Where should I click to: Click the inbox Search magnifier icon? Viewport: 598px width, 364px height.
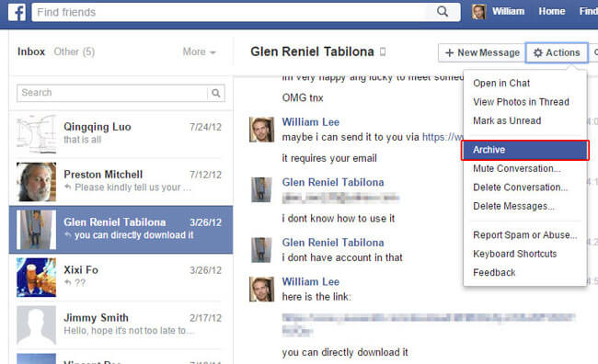[x=216, y=93]
